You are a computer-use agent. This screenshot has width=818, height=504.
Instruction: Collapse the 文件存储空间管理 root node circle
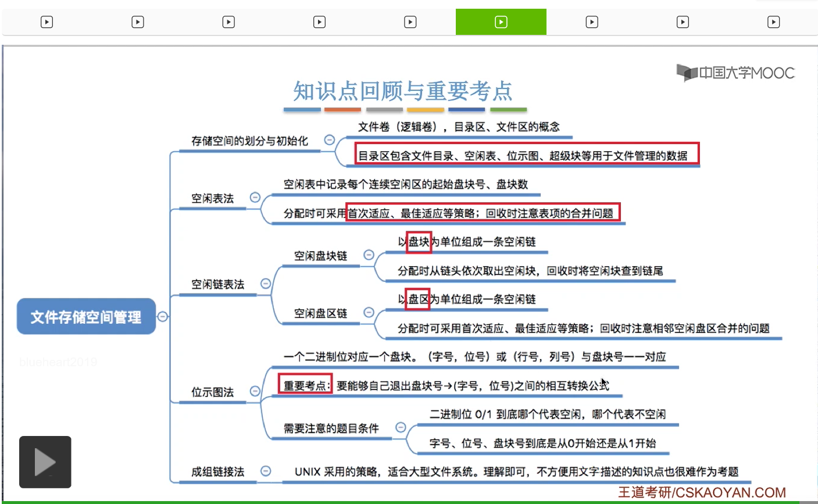(x=163, y=316)
